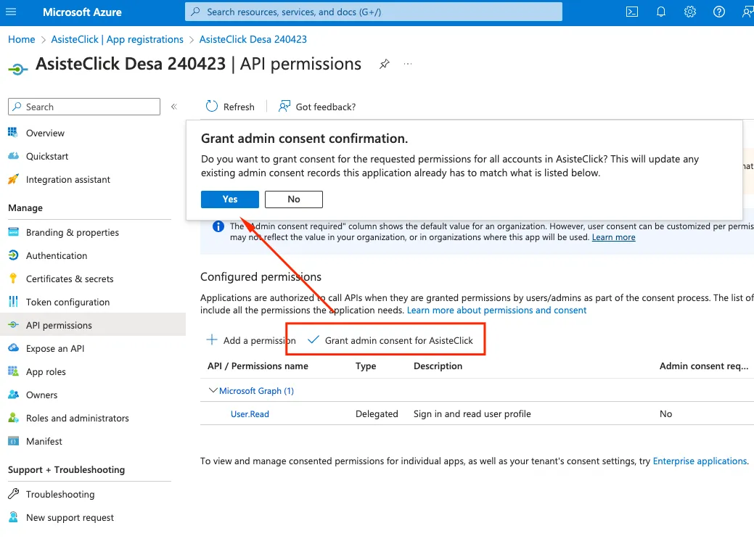Open the help question mark icon
Image resolution: width=754 pixels, height=560 pixels.
(x=719, y=12)
